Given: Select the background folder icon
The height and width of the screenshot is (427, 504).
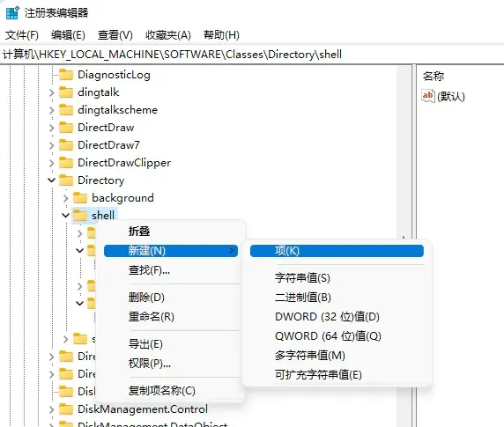Looking at the screenshot, I should click(80, 198).
